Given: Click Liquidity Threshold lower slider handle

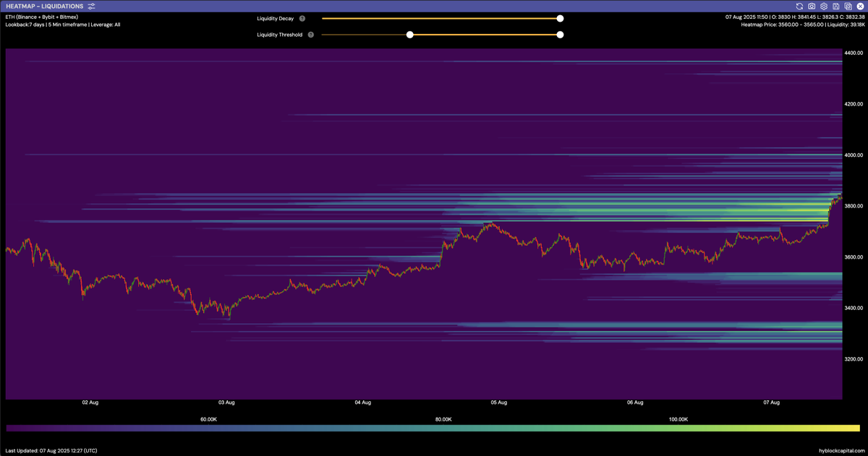Looking at the screenshot, I should [x=410, y=35].
